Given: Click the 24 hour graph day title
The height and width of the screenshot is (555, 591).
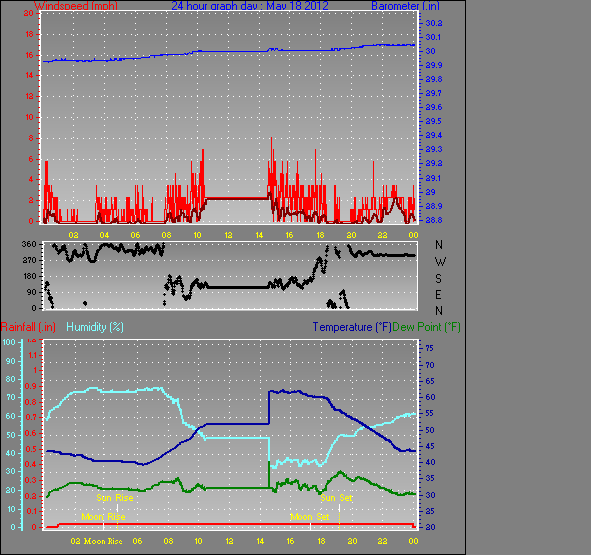Looking at the screenshot, I should pyautogui.click(x=250, y=6).
